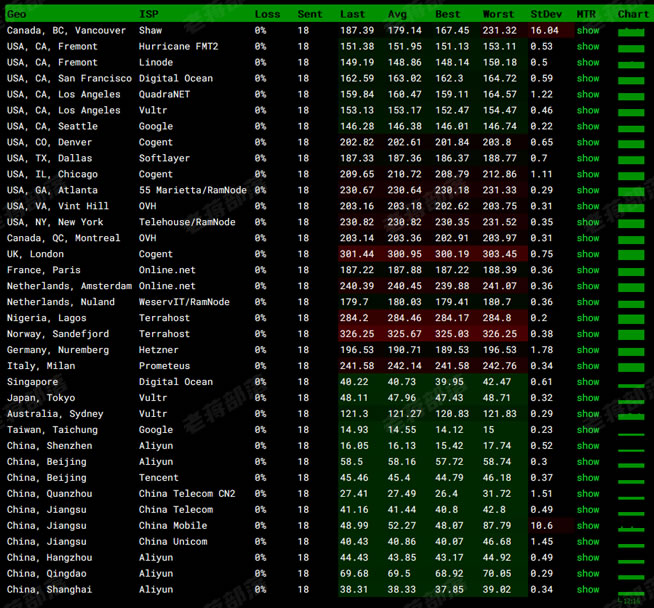This screenshot has width=654, height=608.
Task: Select the Netherlands, Amsterdam Geo cell
Action: [69, 286]
